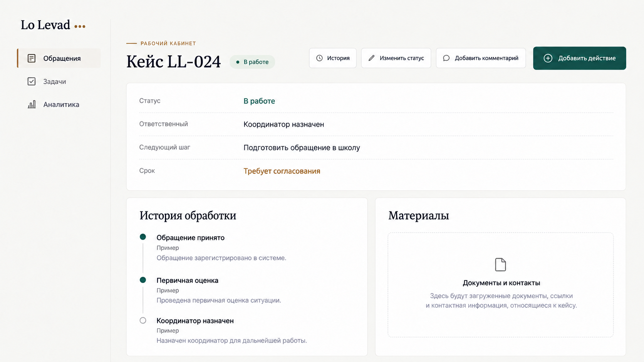The height and width of the screenshot is (362, 644).
Task: Click Подготовить обращение в школу value
Action: coord(302,148)
